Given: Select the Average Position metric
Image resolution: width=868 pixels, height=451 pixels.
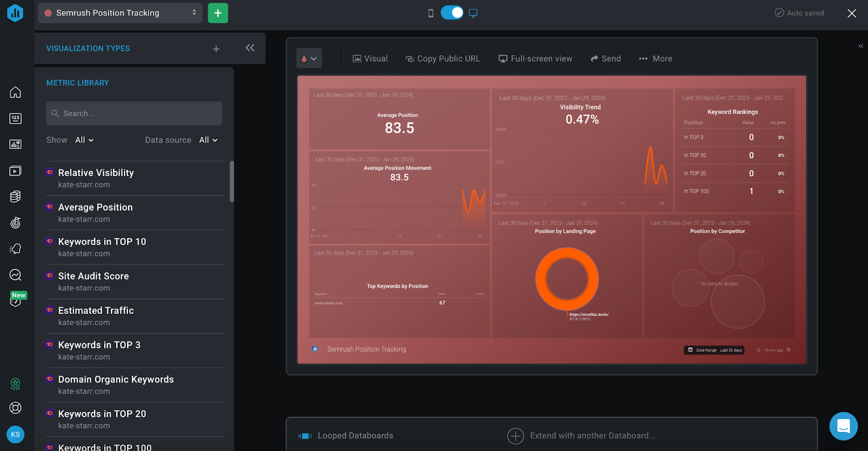Looking at the screenshot, I should point(95,208).
